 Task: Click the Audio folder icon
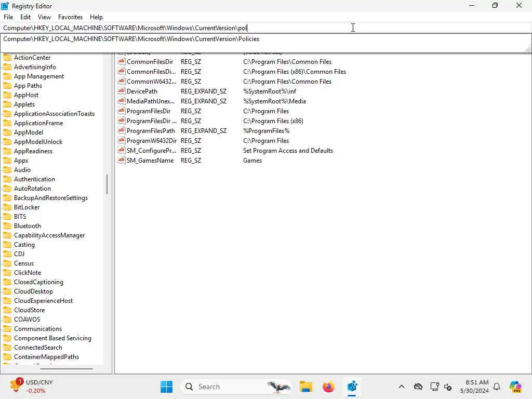[7, 170]
